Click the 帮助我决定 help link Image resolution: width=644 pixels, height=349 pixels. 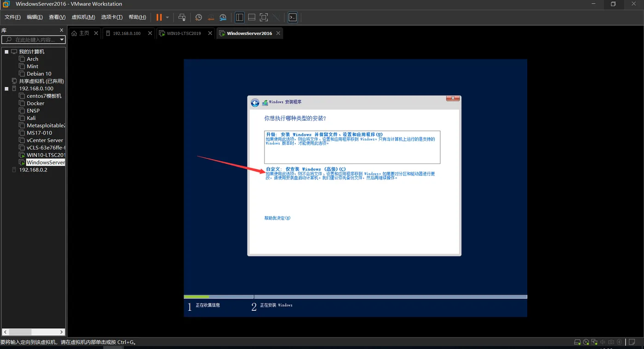[x=277, y=218]
